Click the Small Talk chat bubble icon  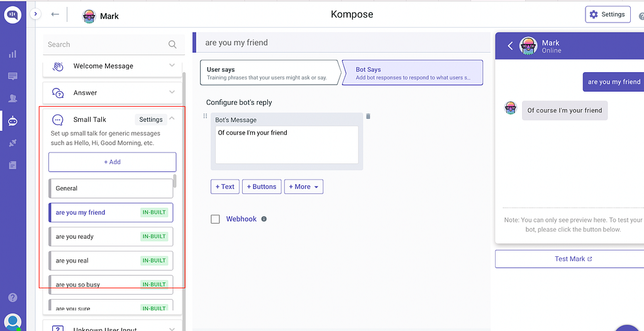(x=57, y=120)
